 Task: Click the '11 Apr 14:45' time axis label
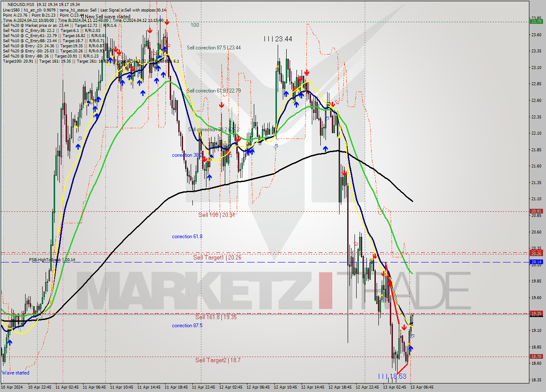[149, 387]
